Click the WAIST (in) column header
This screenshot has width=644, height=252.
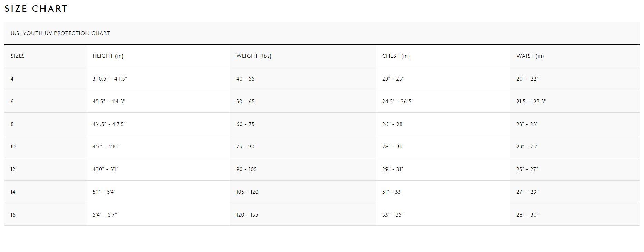tap(530, 56)
